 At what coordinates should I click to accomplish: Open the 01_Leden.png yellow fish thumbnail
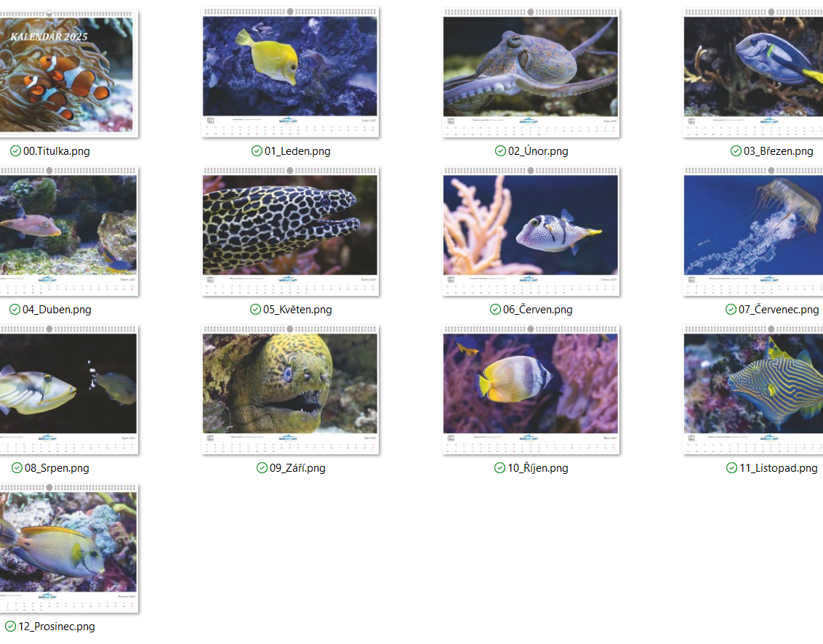pyautogui.click(x=290, y=73)
